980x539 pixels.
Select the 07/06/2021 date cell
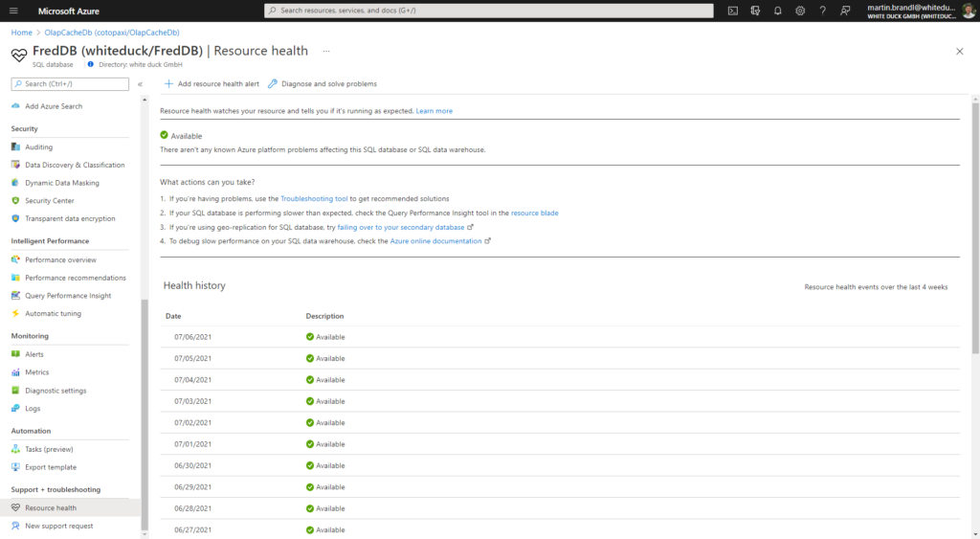[192, 336]
